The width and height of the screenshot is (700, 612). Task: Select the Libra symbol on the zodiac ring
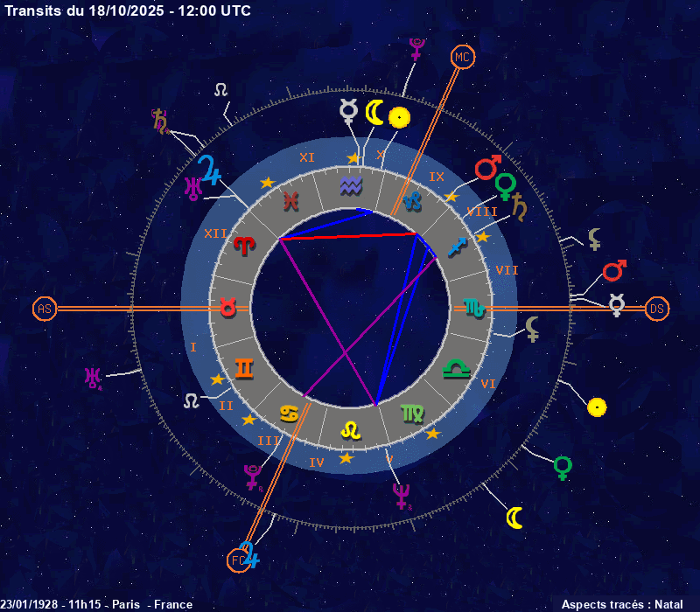pos(456,368)
